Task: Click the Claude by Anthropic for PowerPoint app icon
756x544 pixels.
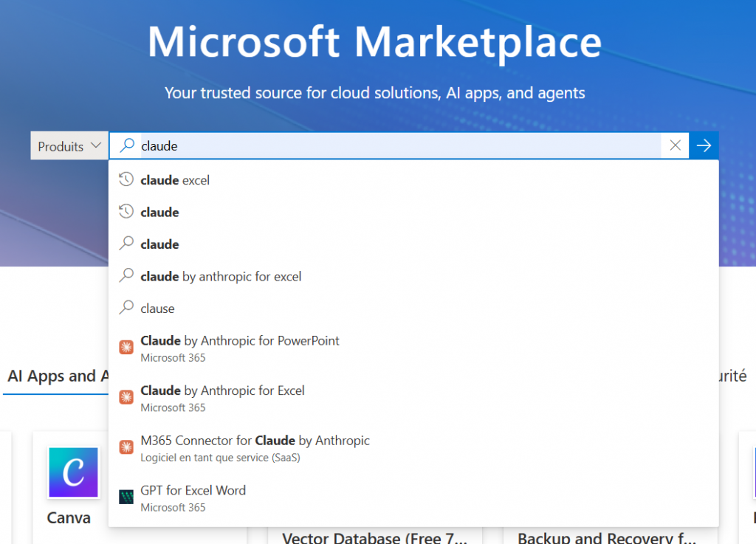Action: 127,348
